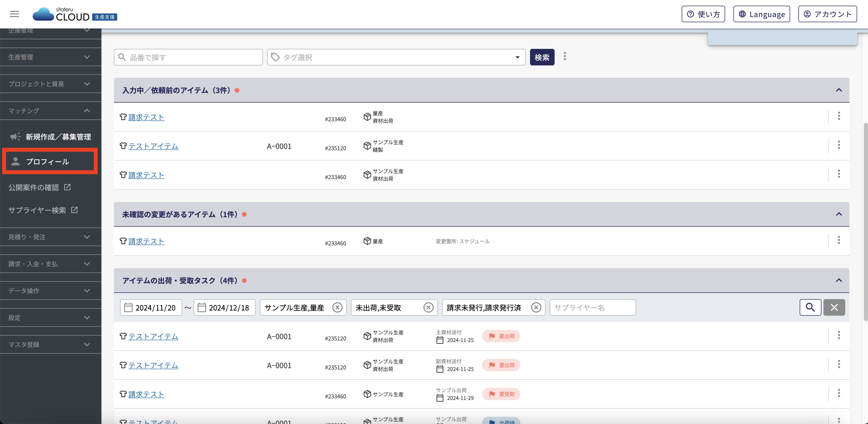Screen dimensions: 868x424
Task: Collapse the 入力中／依頼前のアイテム section
Action: click(x=839, y=90)
